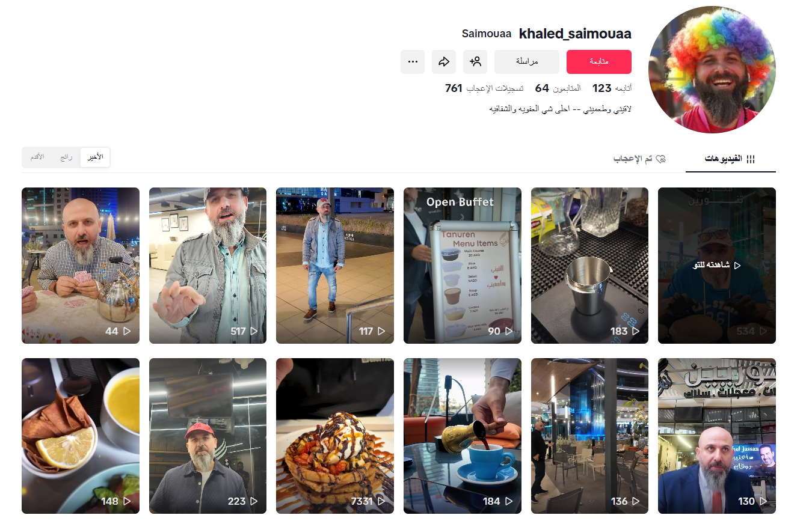Open the Turkish coffee pouring video thumbnail
812x521 pixels.
pos(463,436)
